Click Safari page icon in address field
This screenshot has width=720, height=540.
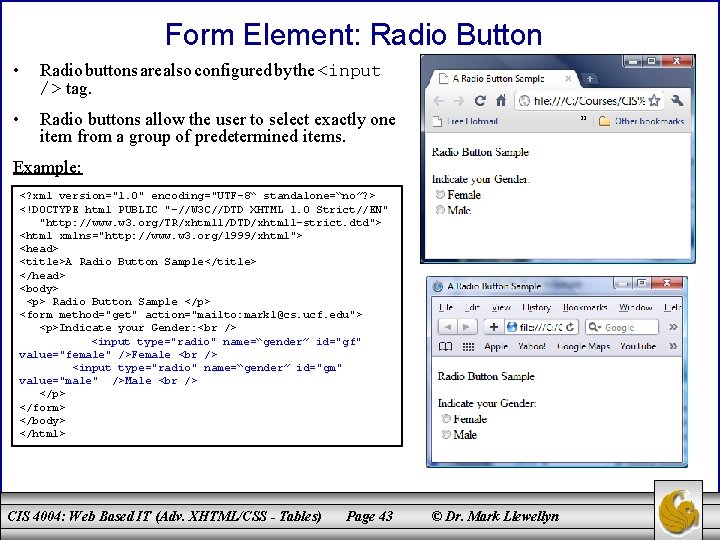coord(512,327)
